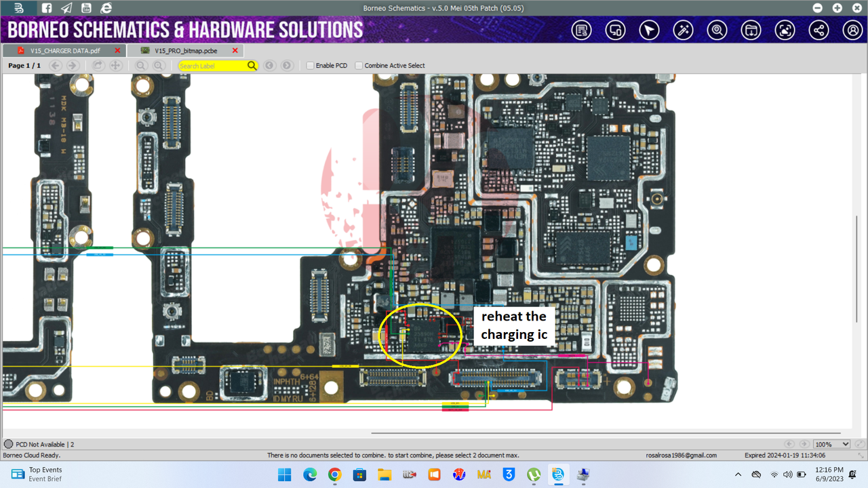Open the Facebook page icon

(46, 8)
